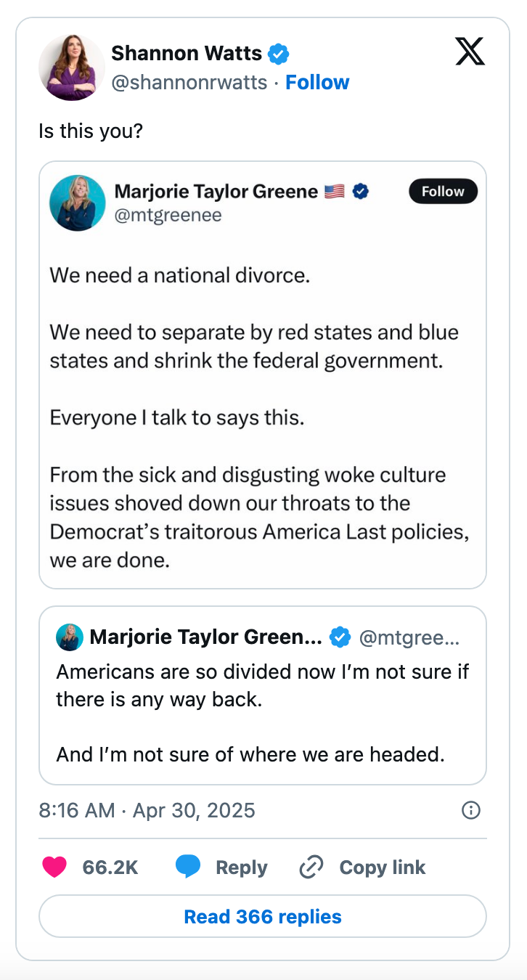Viewport: 527px width, 980px height.
Task: Open the tweet info circle icon
Action: click(471, 810)
